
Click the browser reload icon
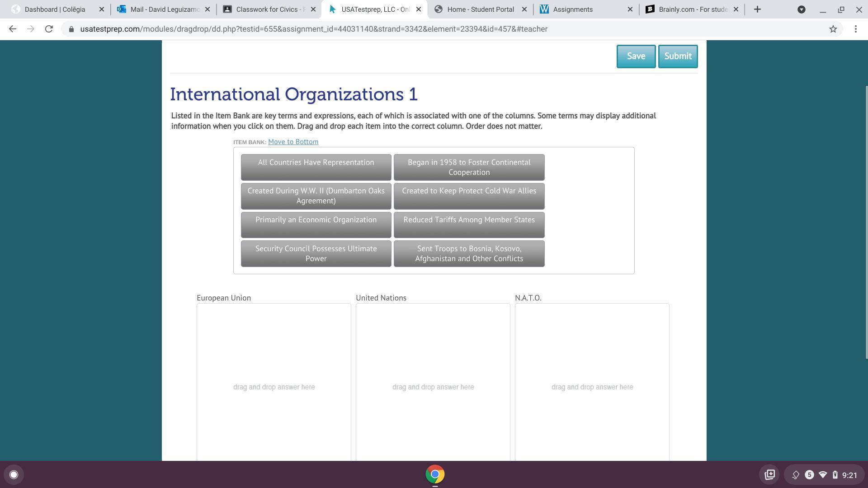(49, 29)
